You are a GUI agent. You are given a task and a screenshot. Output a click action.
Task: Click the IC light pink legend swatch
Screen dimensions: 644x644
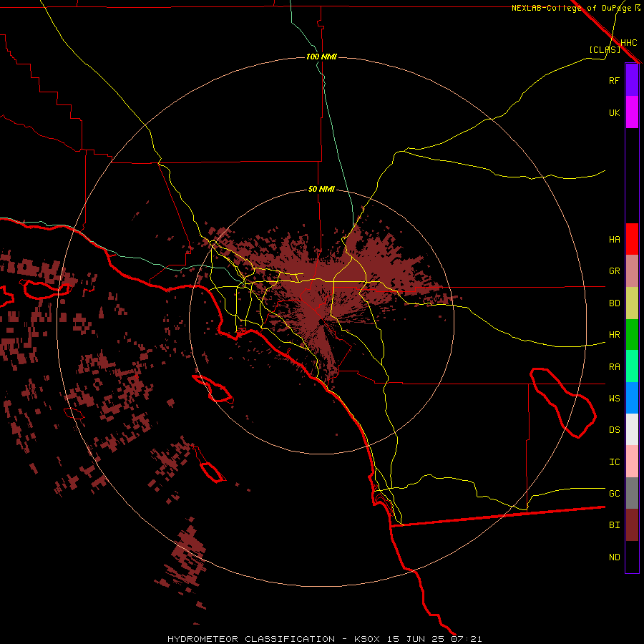pos(632,462)
